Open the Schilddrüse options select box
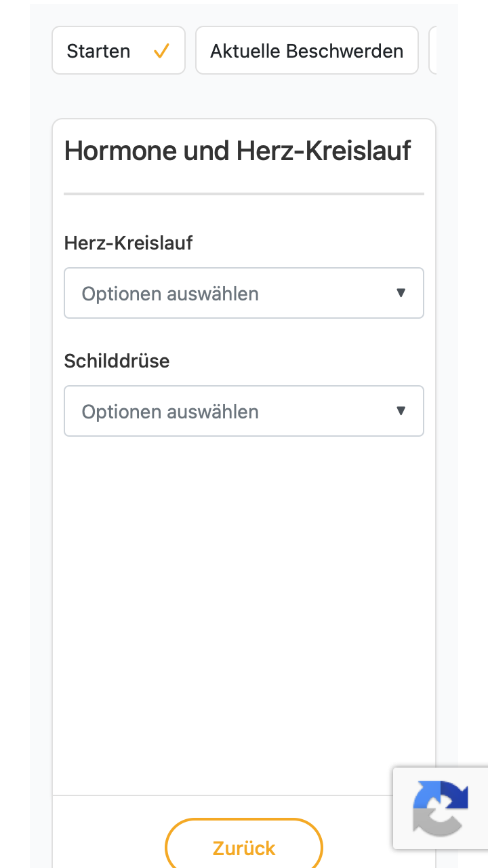Image resolution: width=488 pixels, height=868 pixels. click(x=244, y=411)
